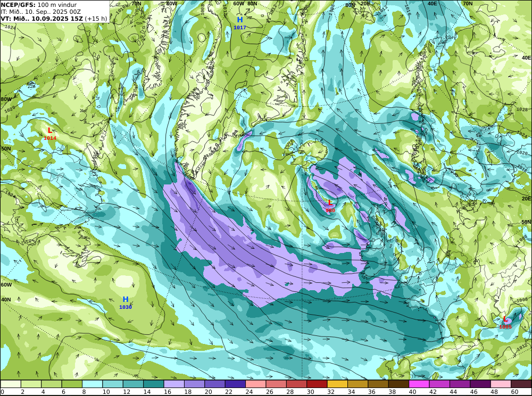The height and width of the screenshot is (396, 532).
Task: Pick the indigo 22–24 legend swatch
Action: (235, 384)
